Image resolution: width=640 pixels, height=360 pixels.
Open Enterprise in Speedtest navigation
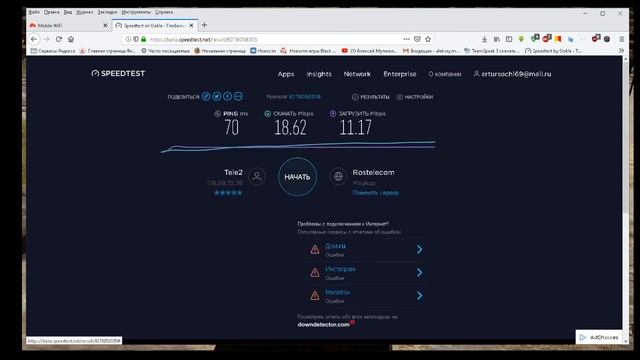(400, 74)
